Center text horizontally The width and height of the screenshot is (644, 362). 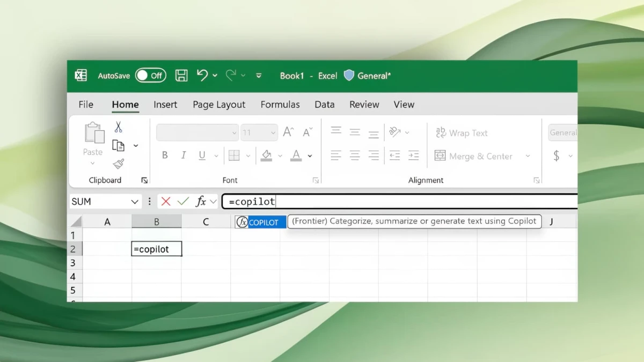(355, 156)
